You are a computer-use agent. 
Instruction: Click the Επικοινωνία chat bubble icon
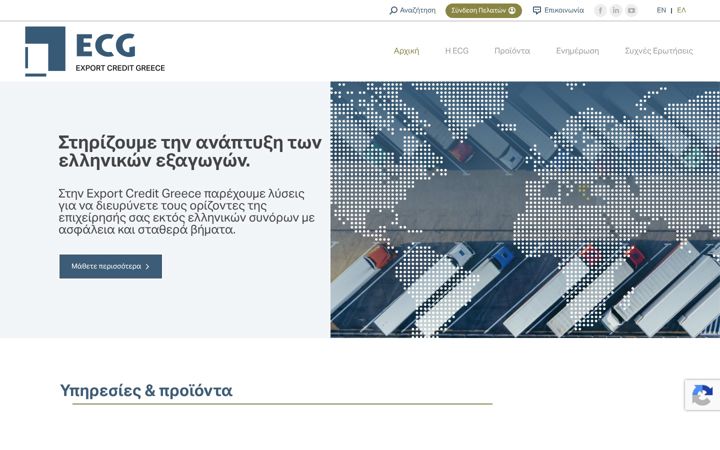tap(536, 10)
